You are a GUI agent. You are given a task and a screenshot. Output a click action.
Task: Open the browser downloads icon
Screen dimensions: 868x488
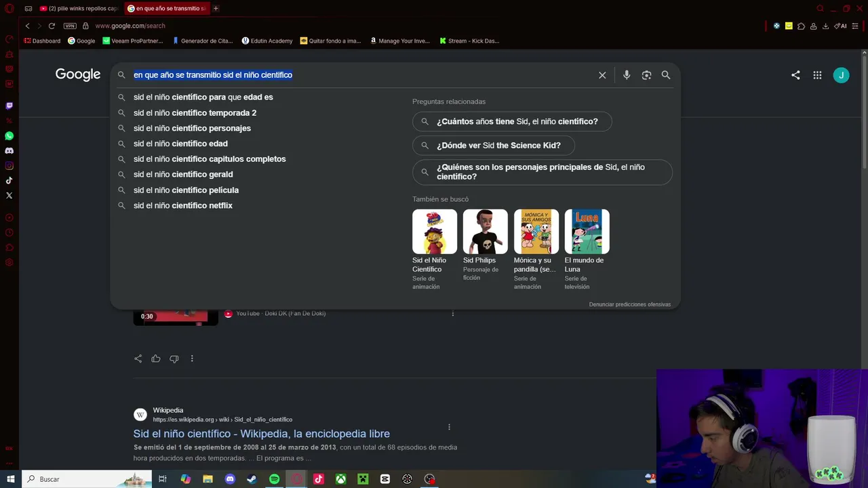pyautogui.click(x=825, y=26)
